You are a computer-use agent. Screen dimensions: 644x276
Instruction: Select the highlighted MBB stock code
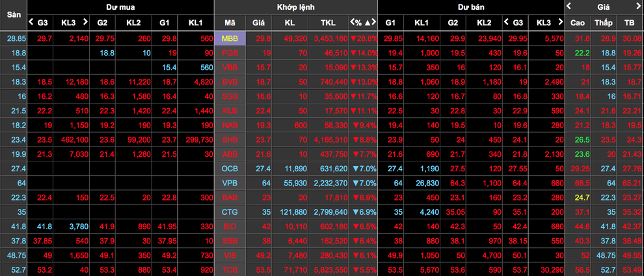point(230,38)
